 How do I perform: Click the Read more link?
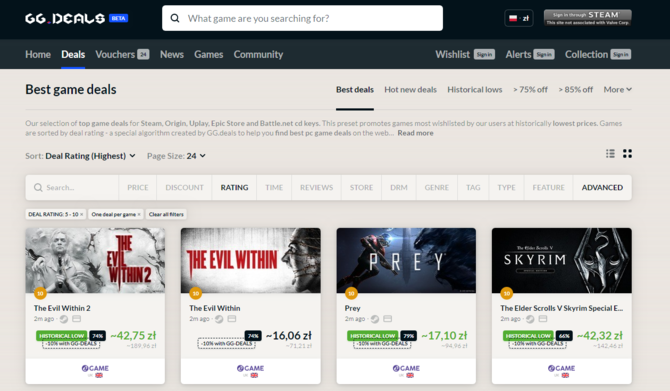point(415,133)
